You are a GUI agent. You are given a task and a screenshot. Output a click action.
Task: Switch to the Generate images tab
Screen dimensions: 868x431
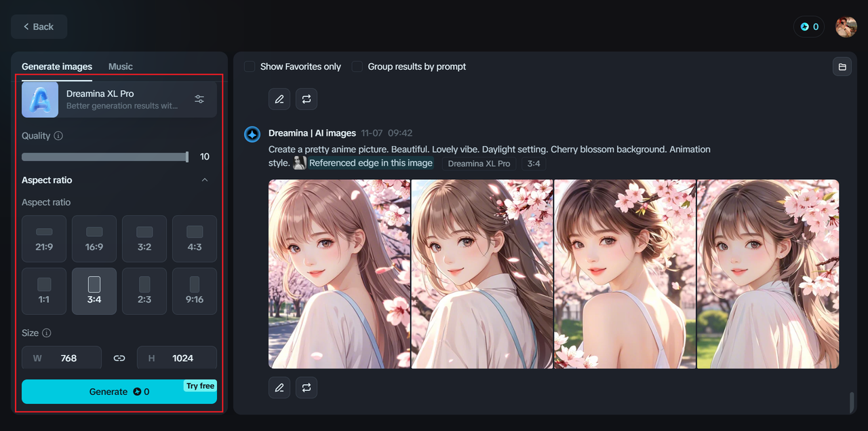pos(57,67)
